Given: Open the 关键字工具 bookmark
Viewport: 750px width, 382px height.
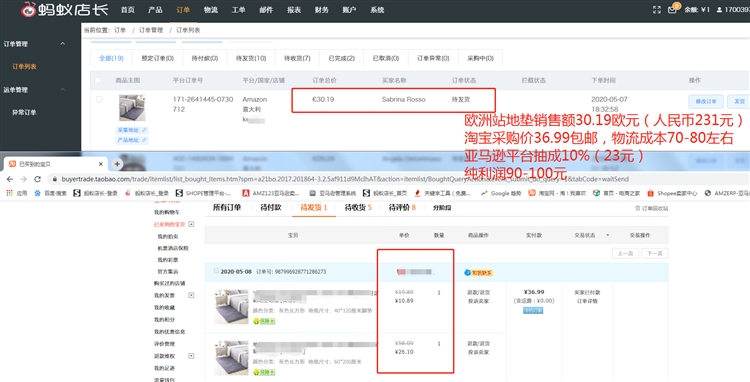Looking at the screenshot, I should [x=443, y=193].
